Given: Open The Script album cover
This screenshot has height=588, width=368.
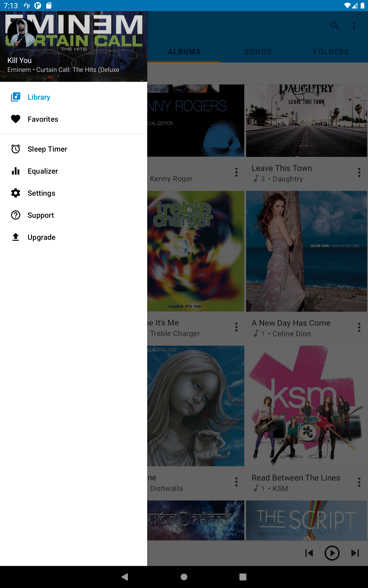Looking at the screenshot, I should [x=306, y=520].
